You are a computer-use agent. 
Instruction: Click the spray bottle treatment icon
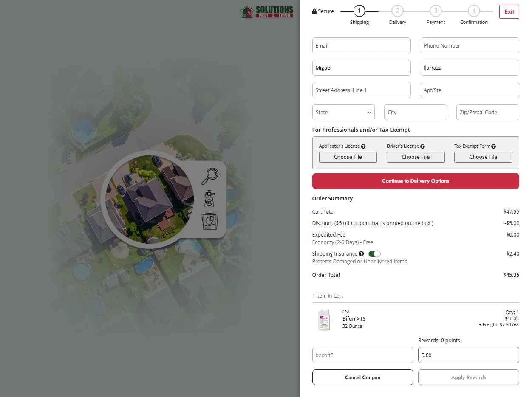pos(210,199)
